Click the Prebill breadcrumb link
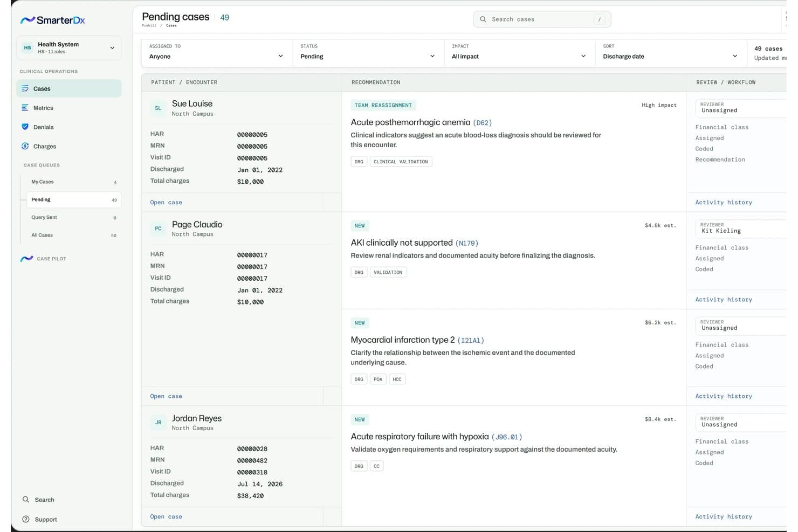This screenshot has width=798, height=532. 149,25
